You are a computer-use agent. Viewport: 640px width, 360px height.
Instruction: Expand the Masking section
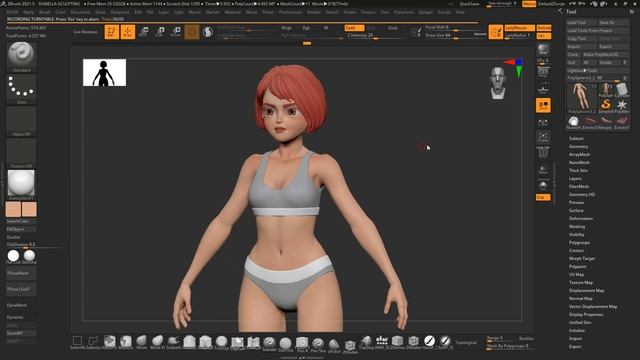point(577,227)
